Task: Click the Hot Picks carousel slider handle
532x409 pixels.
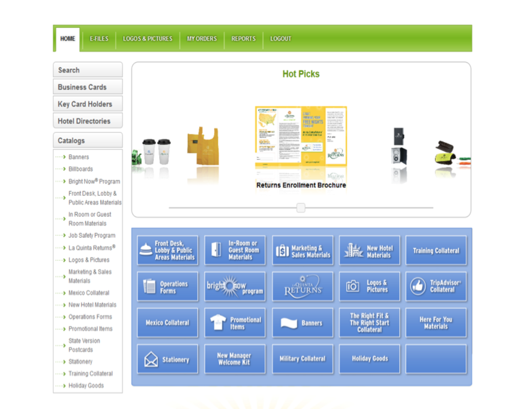Action: pos(301,208)
